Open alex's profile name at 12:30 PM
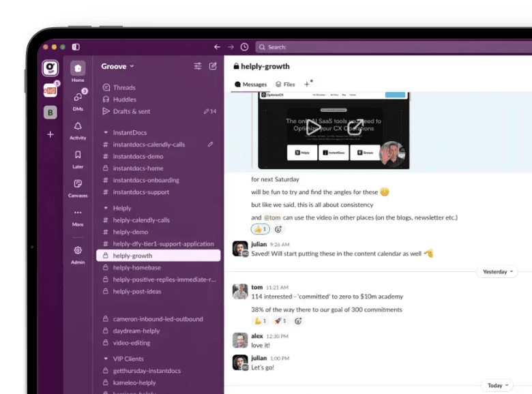 pos(257,336)
